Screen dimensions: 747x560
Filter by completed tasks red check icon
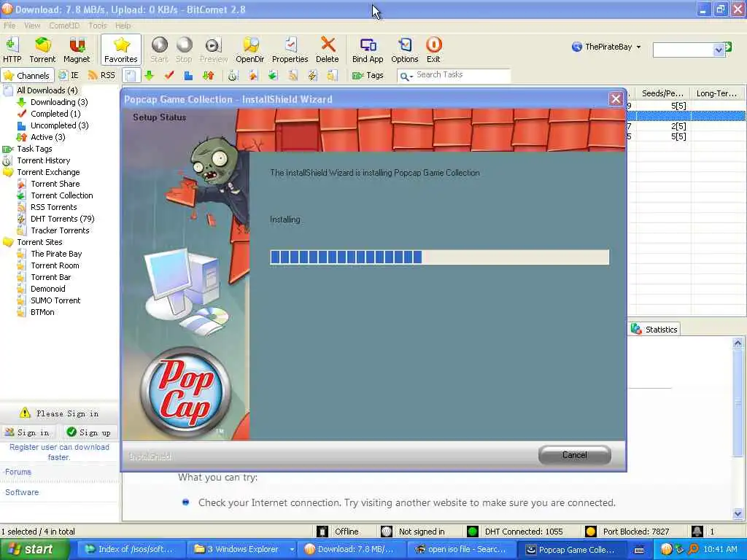(x=169, y=75)
